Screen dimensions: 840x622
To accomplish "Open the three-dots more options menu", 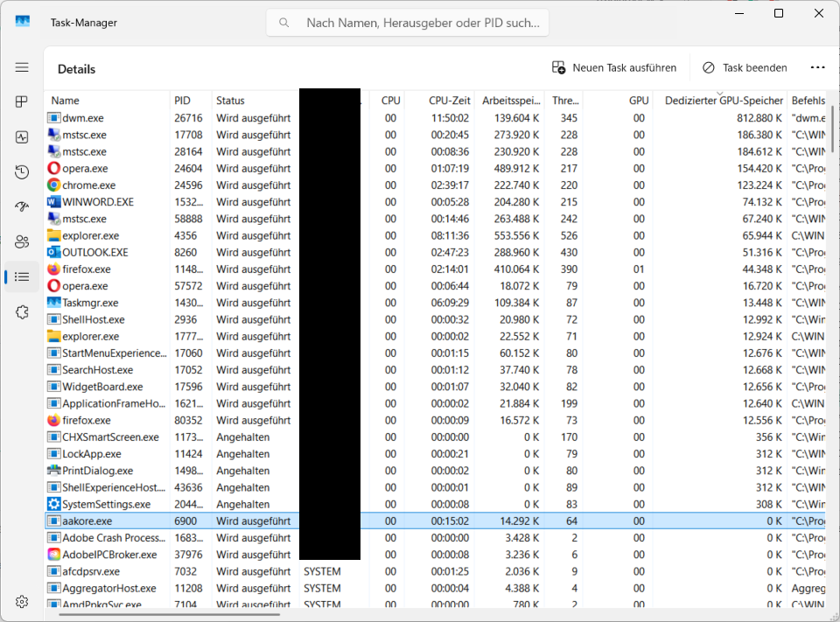I will (817, 67).
